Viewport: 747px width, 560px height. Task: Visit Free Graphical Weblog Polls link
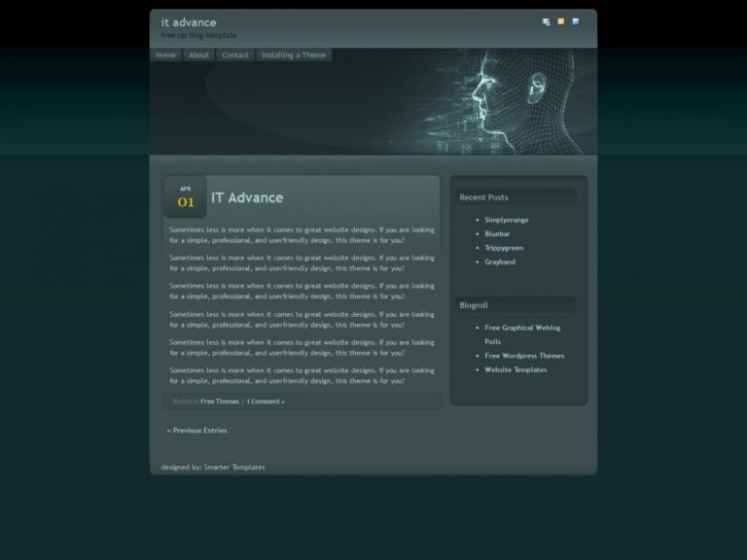(522, 328)
